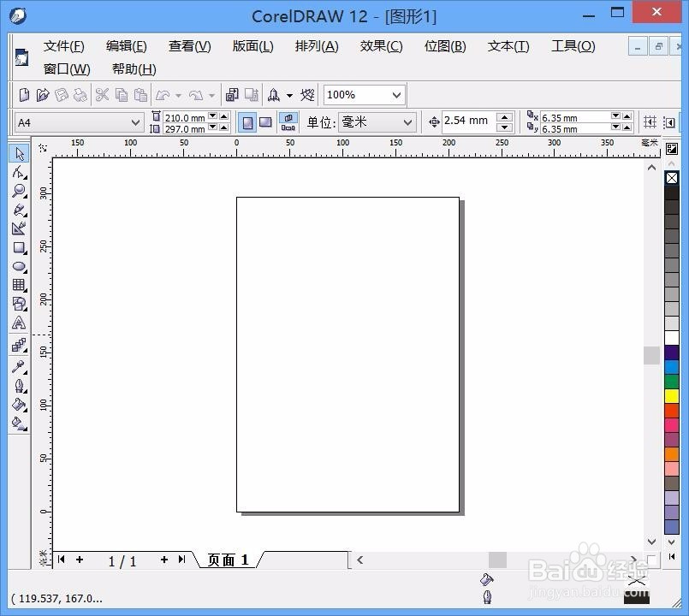Expand the Undo history dropdown arrow
The height and width of the screenshot is (616, 689).
[x=178, y=95]
